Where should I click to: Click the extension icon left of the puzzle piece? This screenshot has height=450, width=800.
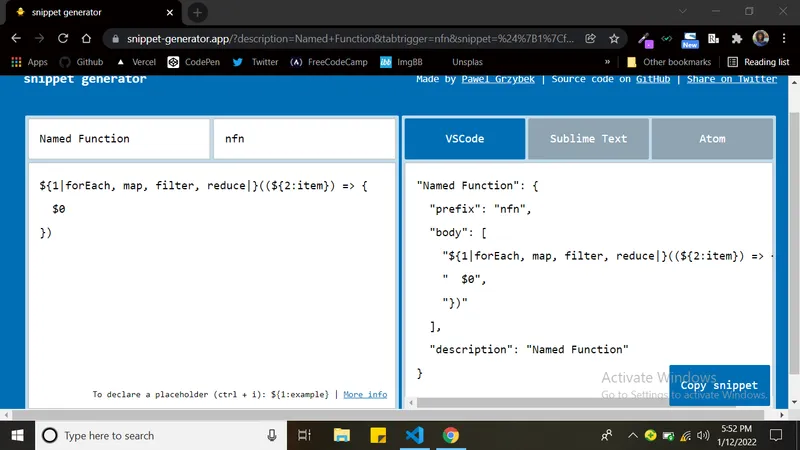(713, 38)
